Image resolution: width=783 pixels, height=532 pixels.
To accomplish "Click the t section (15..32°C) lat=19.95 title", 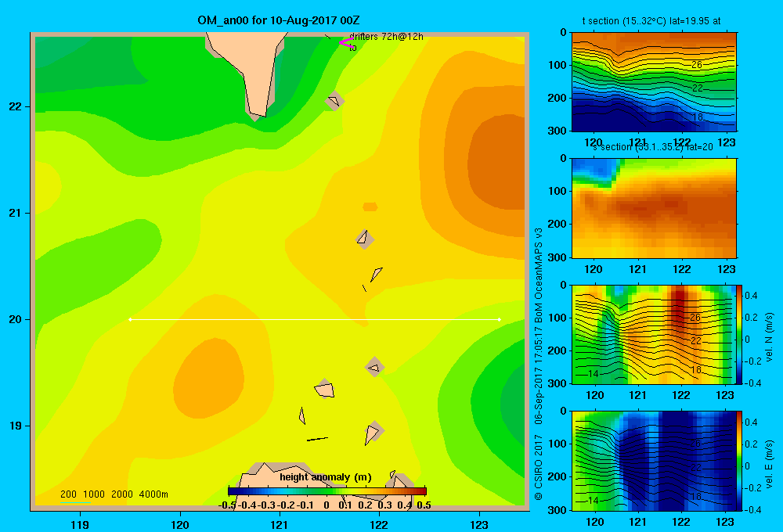I will click(651, 21).
